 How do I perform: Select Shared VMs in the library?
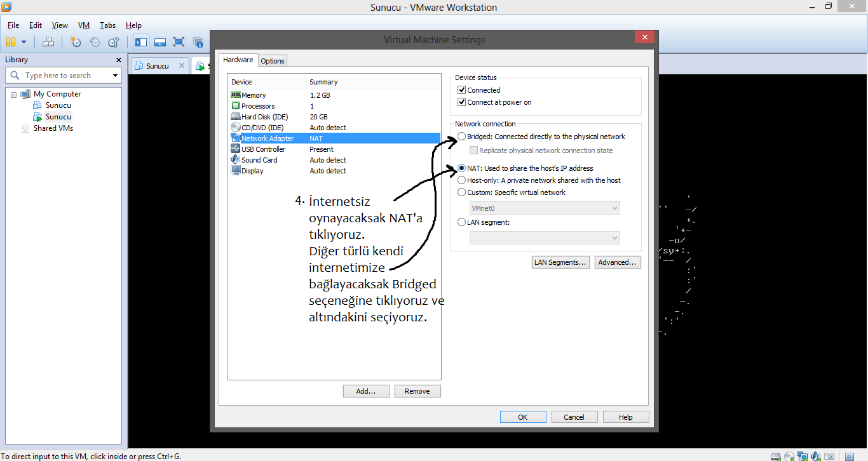(x=53, y=128)
